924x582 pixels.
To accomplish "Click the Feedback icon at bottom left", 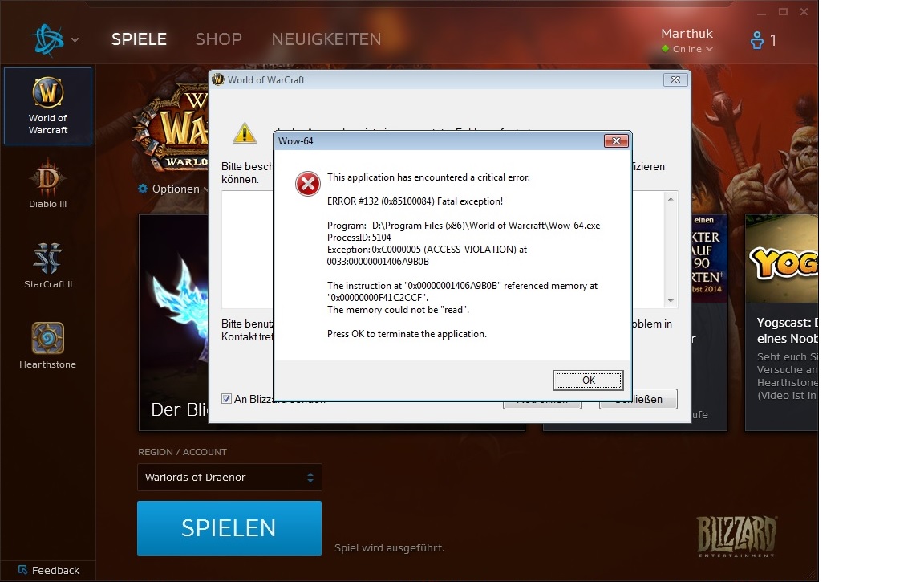I will [x=23, y=570].
